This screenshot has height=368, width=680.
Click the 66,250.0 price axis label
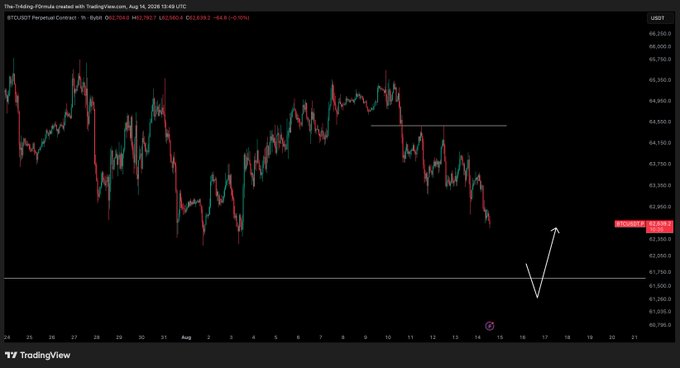pos(660,33)
